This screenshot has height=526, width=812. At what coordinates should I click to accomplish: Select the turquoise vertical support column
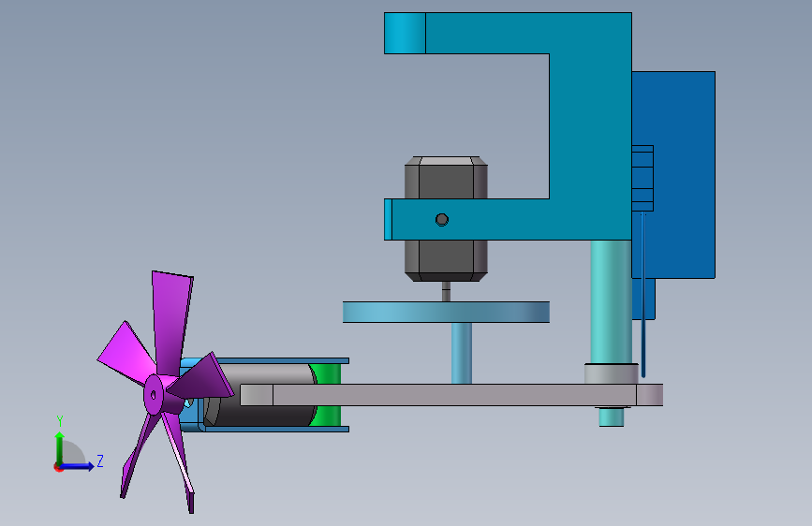tap(611, 301)
